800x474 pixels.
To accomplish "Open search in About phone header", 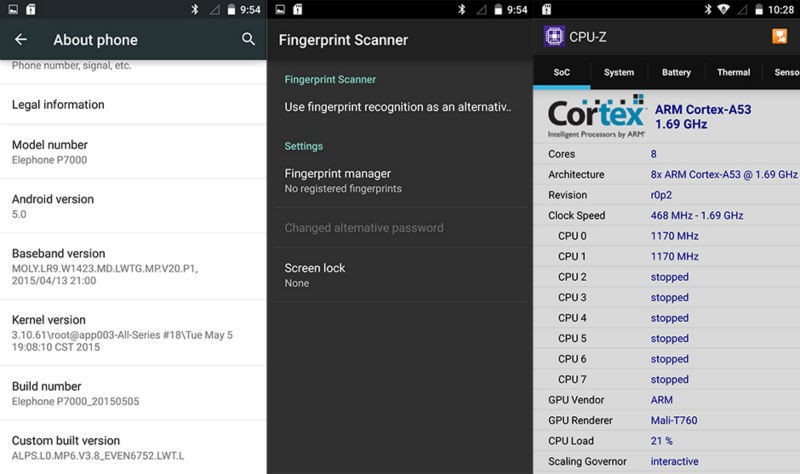I will (x=249, y=40).
